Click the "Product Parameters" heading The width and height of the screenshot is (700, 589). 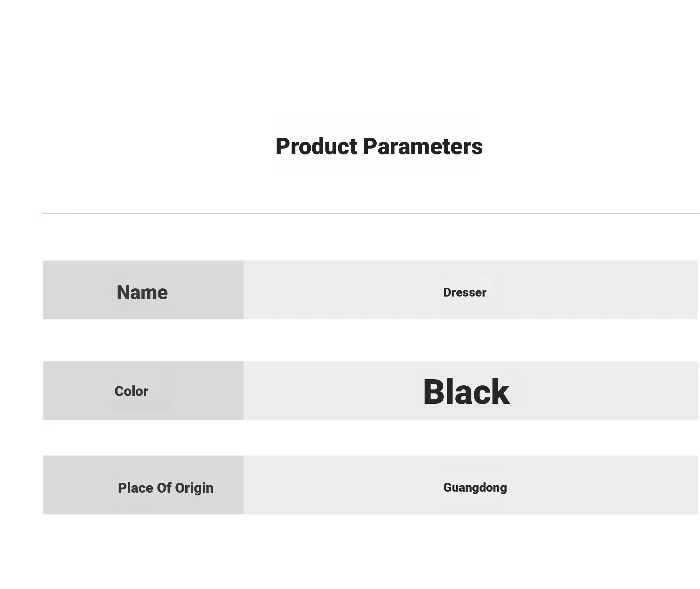[x=379, y=147]
